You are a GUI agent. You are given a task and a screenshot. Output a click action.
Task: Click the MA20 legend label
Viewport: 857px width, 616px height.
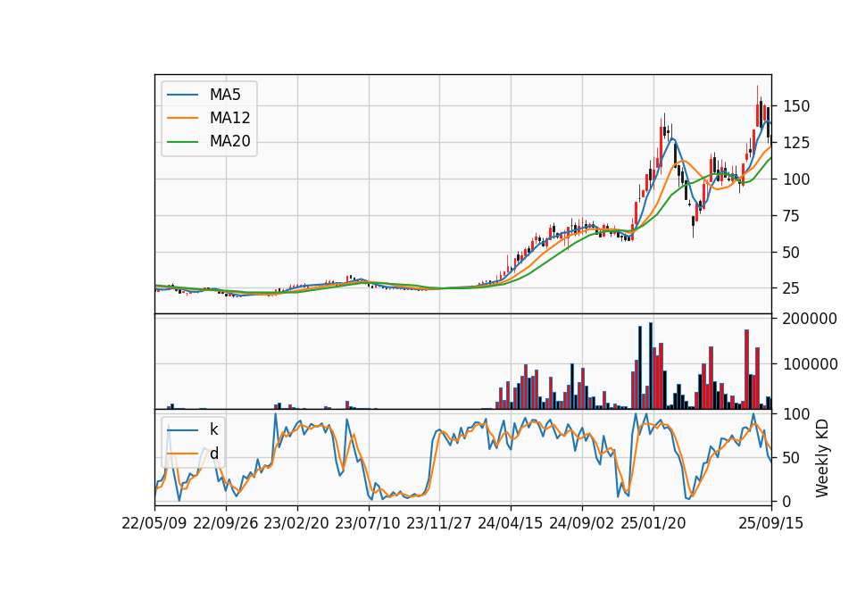(229, 141)
